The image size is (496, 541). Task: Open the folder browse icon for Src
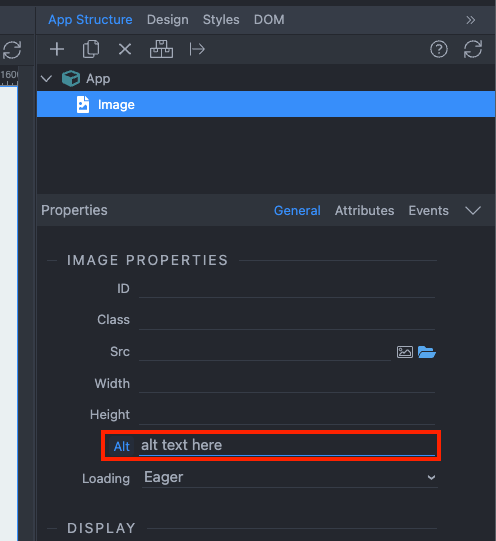tap(427, 352)
